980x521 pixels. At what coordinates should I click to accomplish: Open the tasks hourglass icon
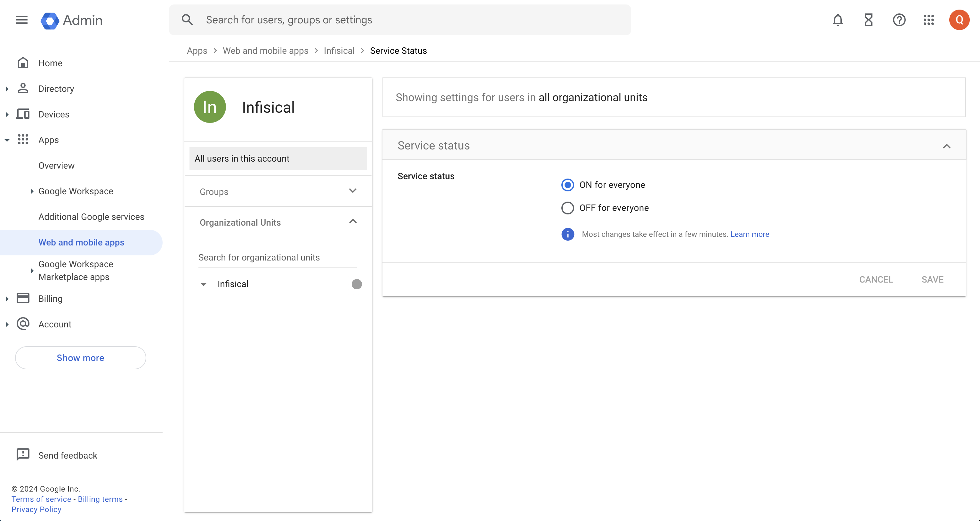[x=869, y=20]
